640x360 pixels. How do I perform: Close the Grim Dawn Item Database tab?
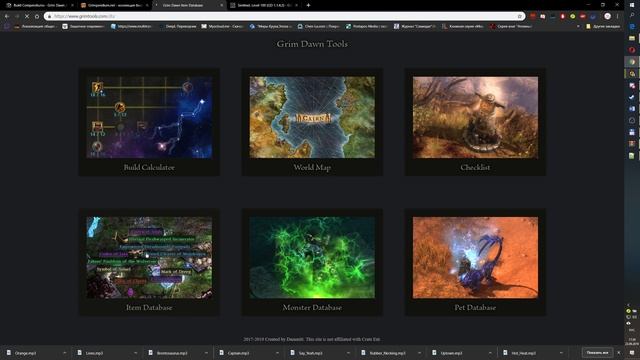[222, 5]
